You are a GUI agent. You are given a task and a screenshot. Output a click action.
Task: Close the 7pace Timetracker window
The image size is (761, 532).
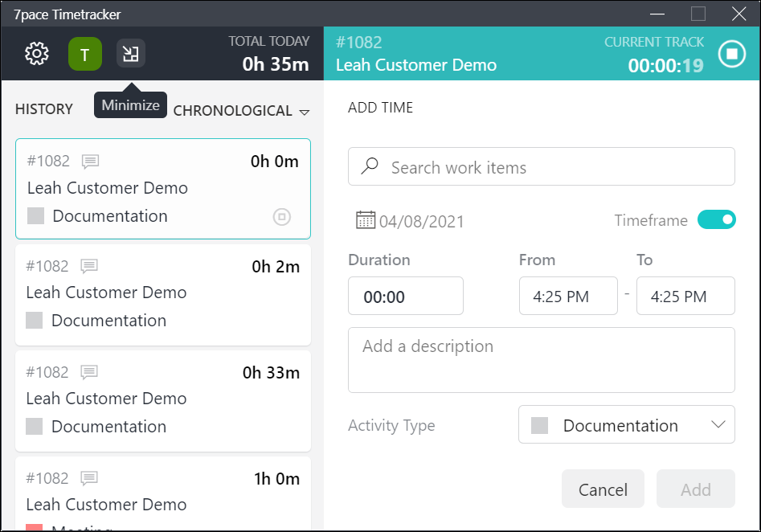click(x=738, y=14)
